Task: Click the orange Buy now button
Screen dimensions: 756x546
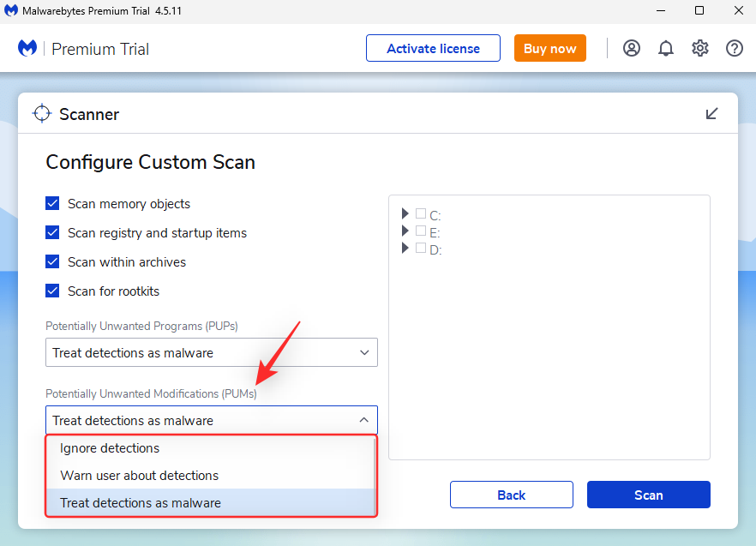Action: pos(549,49)
